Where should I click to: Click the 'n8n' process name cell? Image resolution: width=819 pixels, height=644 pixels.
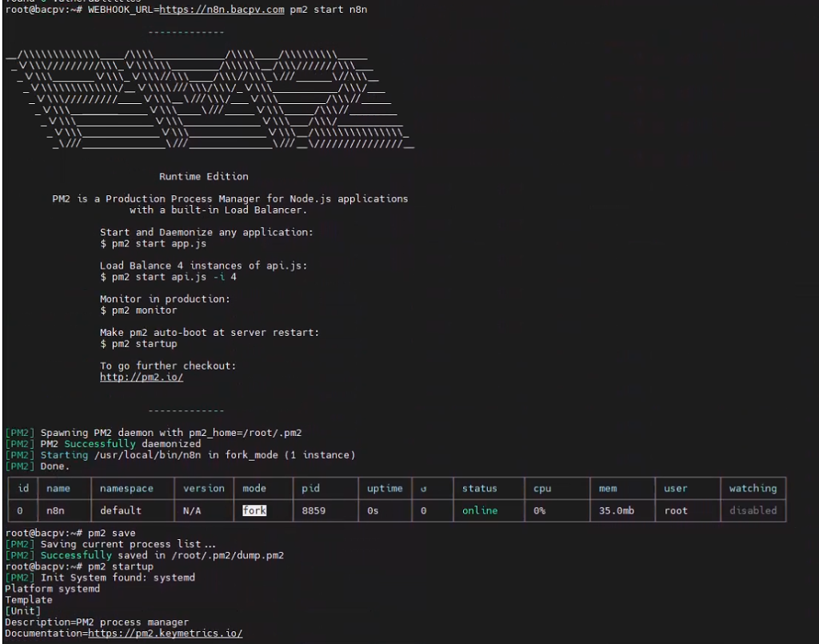pyautogui.click(x=55, y=510)
